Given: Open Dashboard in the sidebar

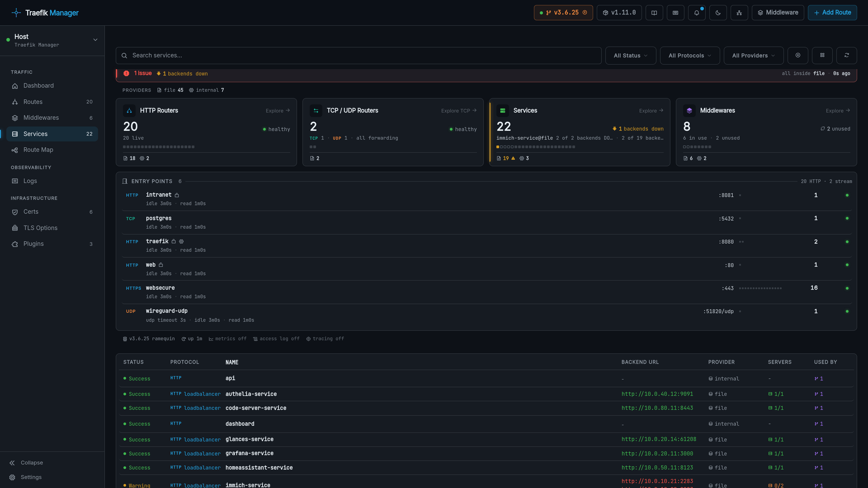Looking at the screenshot, I should 52,86.
